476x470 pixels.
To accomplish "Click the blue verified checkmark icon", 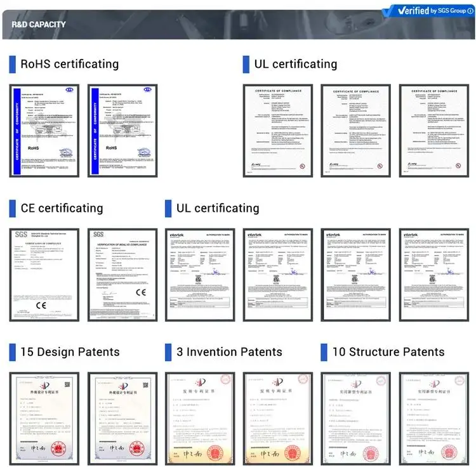I will coord(388,11).
